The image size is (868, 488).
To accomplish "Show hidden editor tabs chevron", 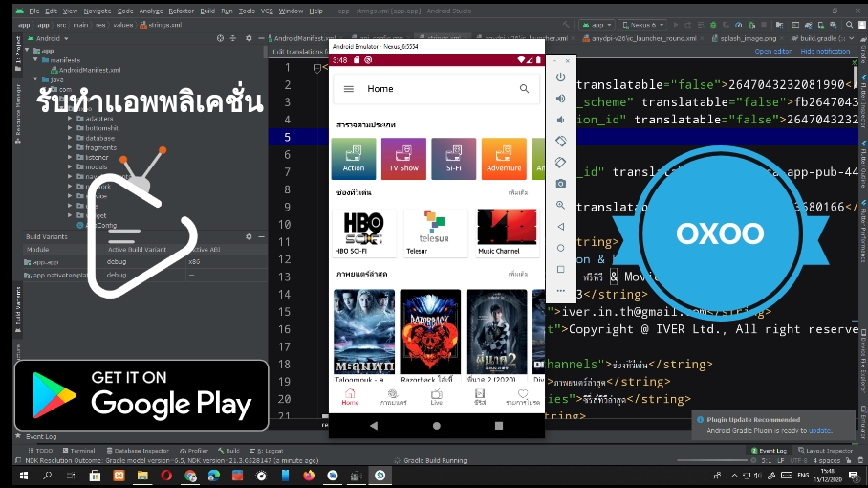I will (x=852, y=38).
